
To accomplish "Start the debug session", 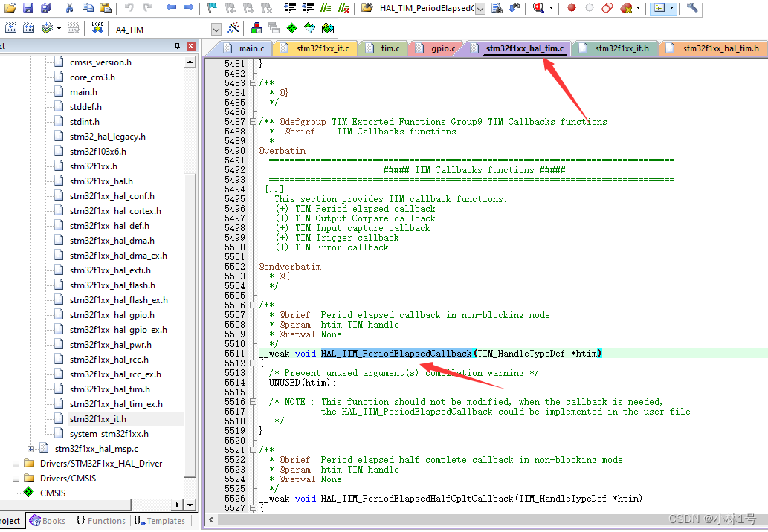I will tap(538, 8).
